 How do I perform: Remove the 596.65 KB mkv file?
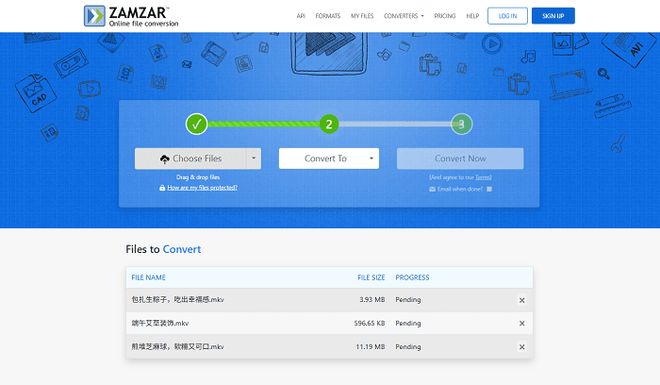tap(522, 323)
